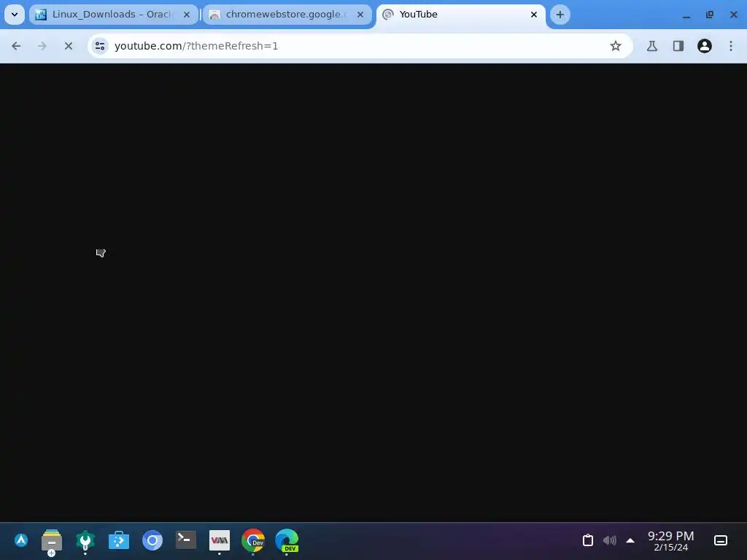Bookmark this page with the star
Image resolution: width=747 pixels, height=560 pixels.
click(x=616, y=46)
